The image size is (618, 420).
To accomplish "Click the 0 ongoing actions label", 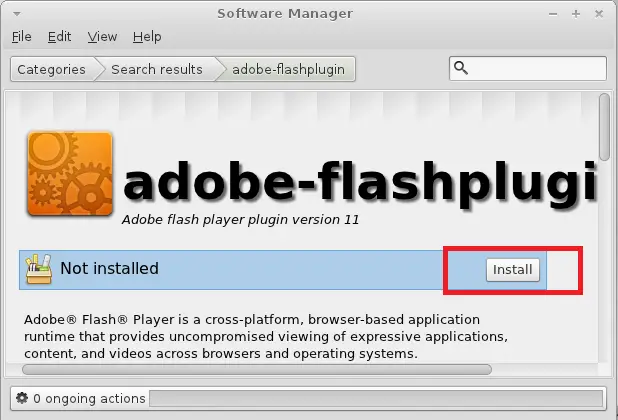I will [89, 398].
